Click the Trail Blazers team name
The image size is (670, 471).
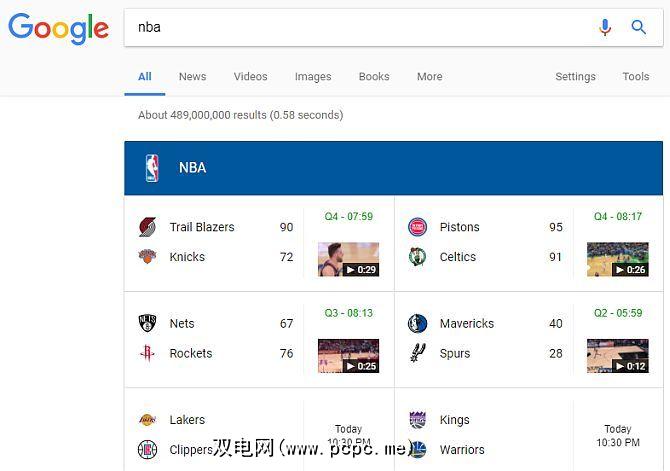(202, 227)
